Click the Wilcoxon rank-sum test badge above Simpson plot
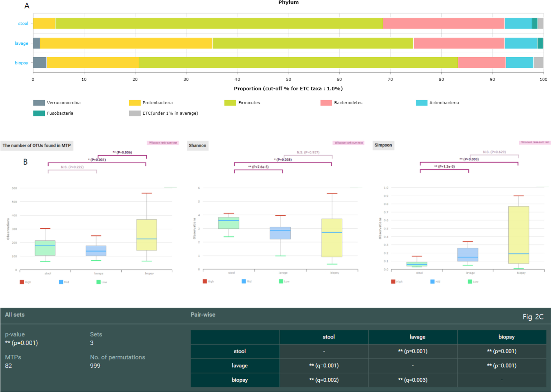This screenshot has height=392, width=551. click(x=535, y=142)
